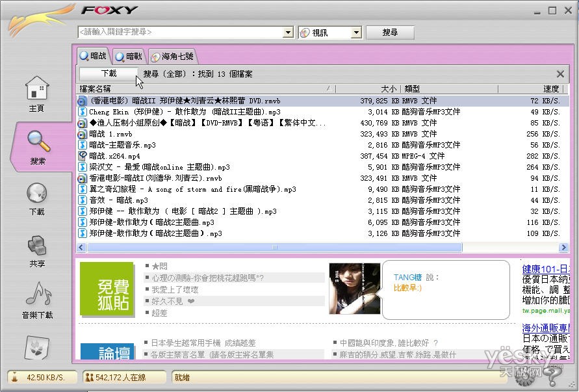Open the post 心理の測驗-你會把桃花趕跑嗎
The width and height of the screenshot is (579, 392).
[207, 278]
